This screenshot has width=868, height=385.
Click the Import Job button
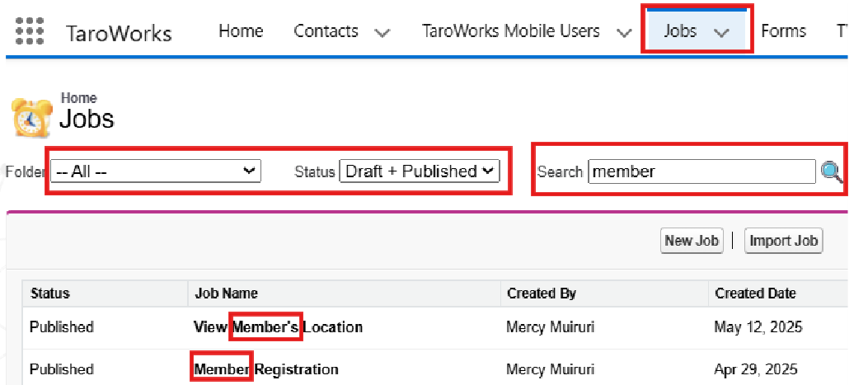[x=783, y=241]
